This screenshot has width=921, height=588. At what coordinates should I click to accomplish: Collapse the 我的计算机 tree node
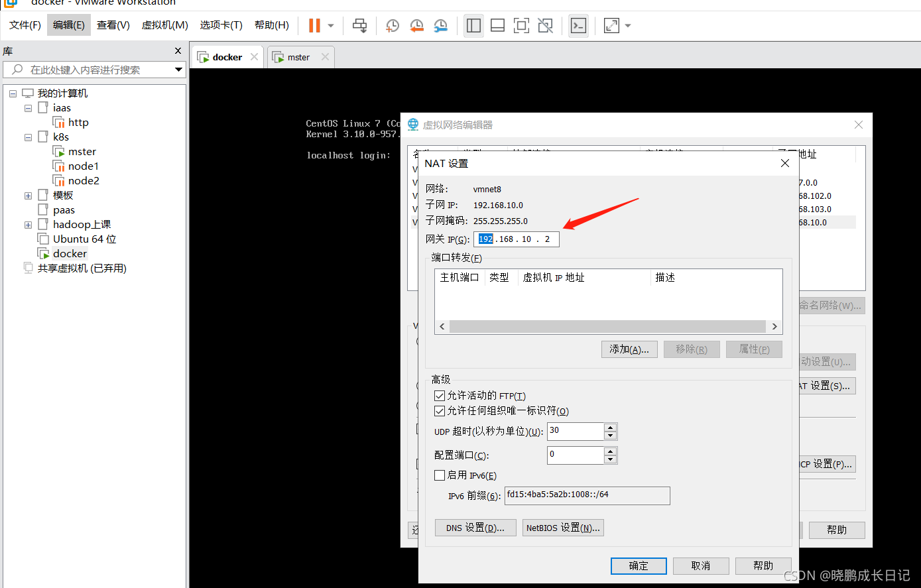[x=13, y=93]
